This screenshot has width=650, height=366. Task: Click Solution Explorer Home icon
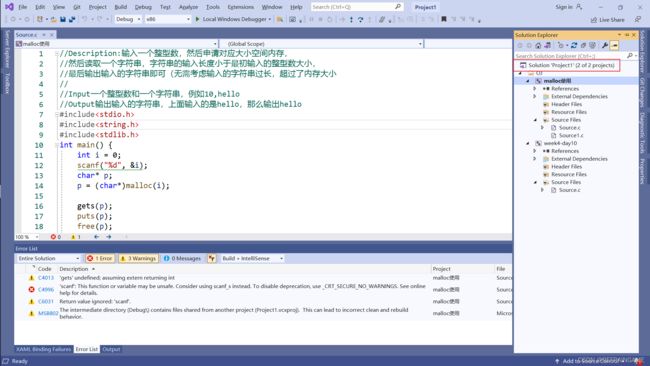538,46
